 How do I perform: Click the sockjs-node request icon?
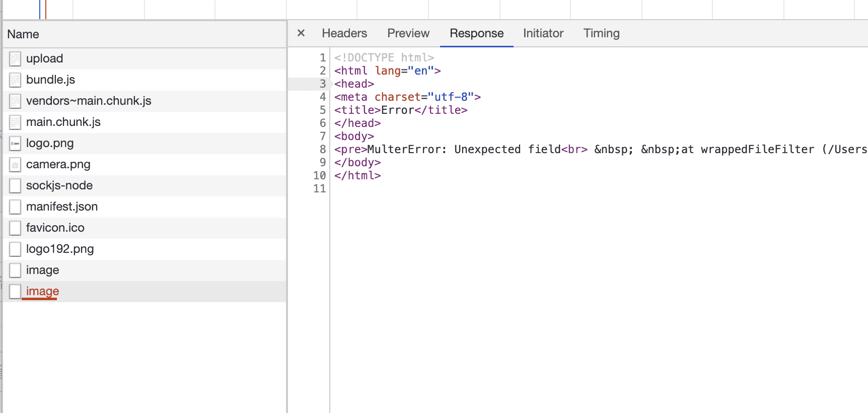point(15,186)
